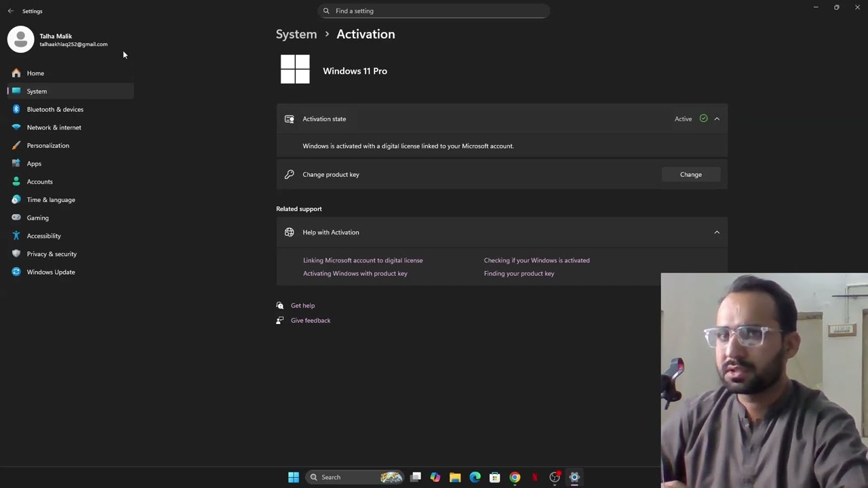Click the Give feedback link
Image resolution: width=868 pixels, height=488 pixels.
(311, 321)
